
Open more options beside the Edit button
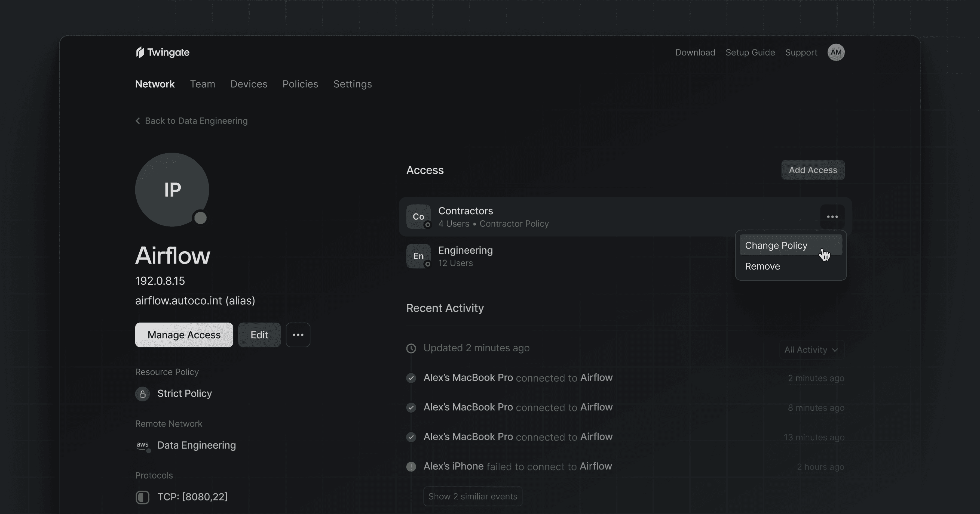(x=298, y=335)
